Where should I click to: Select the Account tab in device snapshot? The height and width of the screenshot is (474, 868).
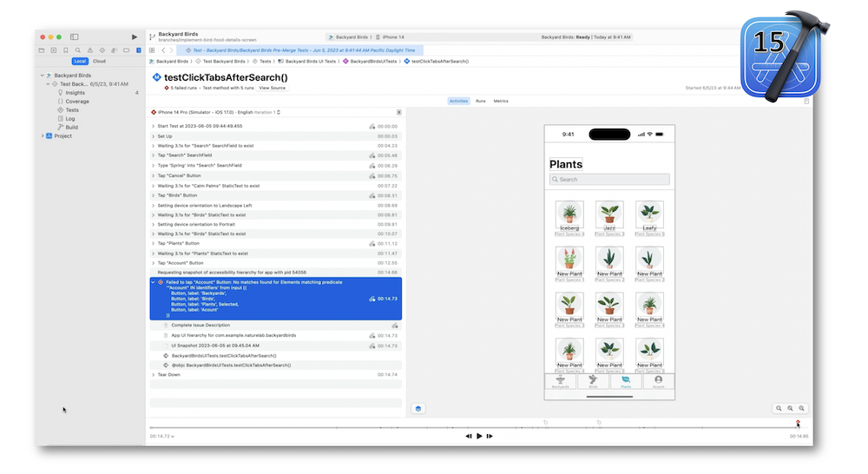tap(658, 381)
